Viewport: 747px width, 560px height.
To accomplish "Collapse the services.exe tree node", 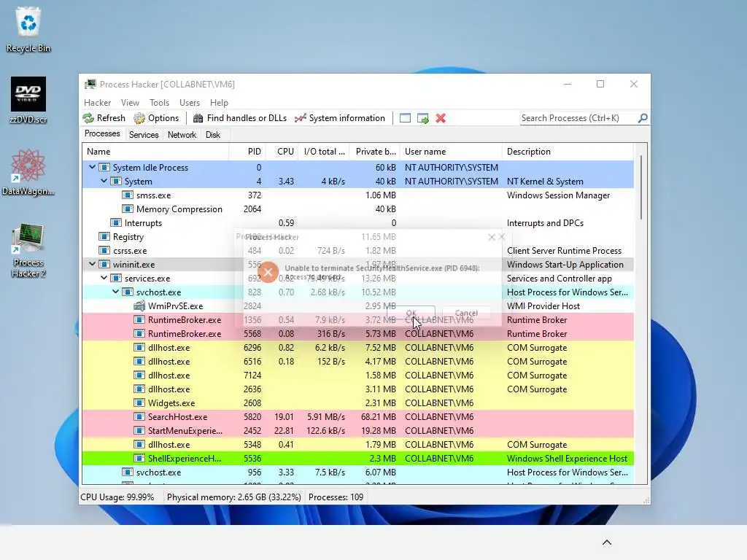I will point(104,278).
